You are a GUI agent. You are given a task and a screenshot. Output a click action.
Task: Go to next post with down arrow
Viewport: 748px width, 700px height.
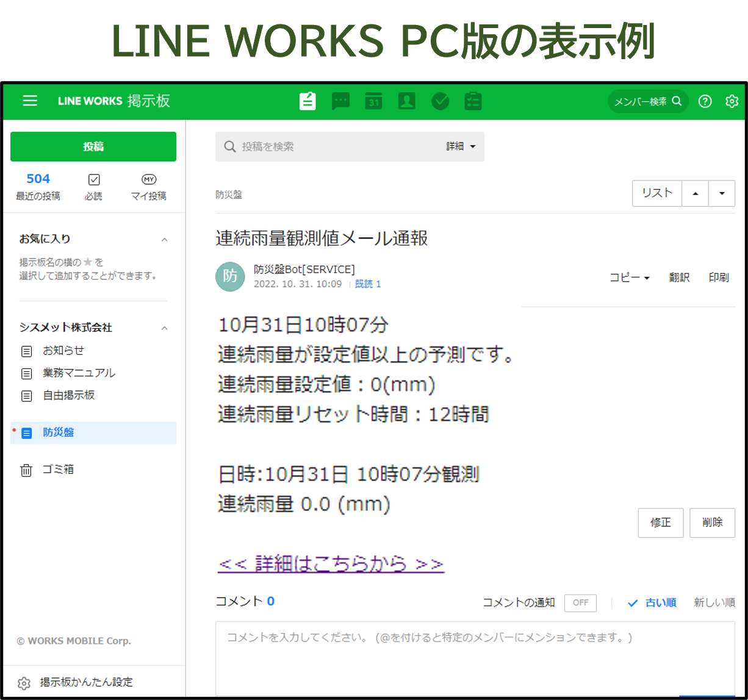(x=722, y=193)
